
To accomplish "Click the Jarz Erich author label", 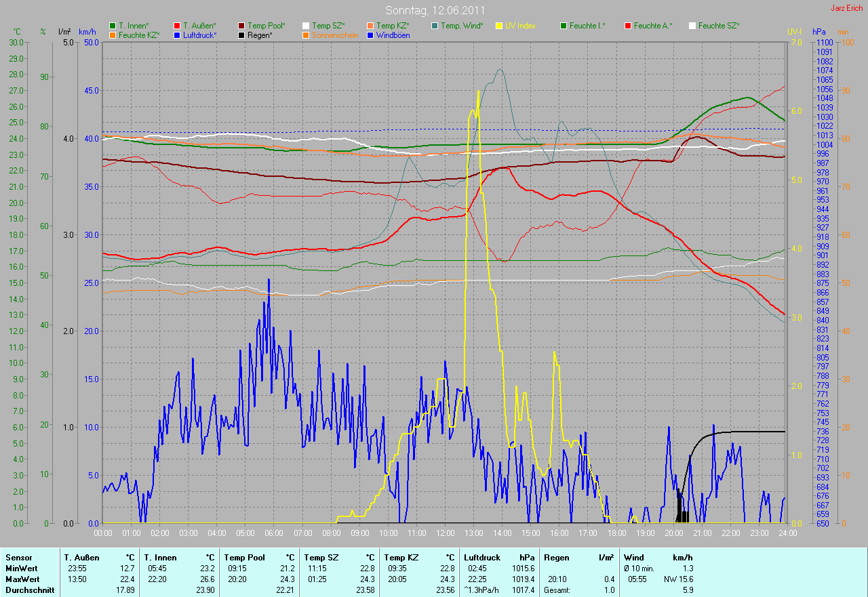I will 847,8.
